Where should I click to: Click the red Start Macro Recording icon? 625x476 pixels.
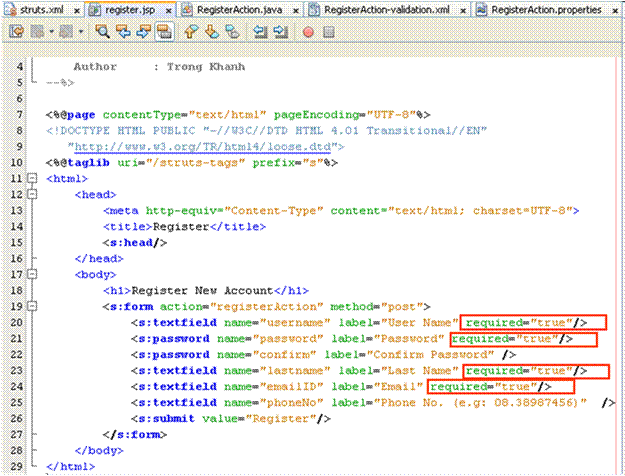[x=308, y=31]
